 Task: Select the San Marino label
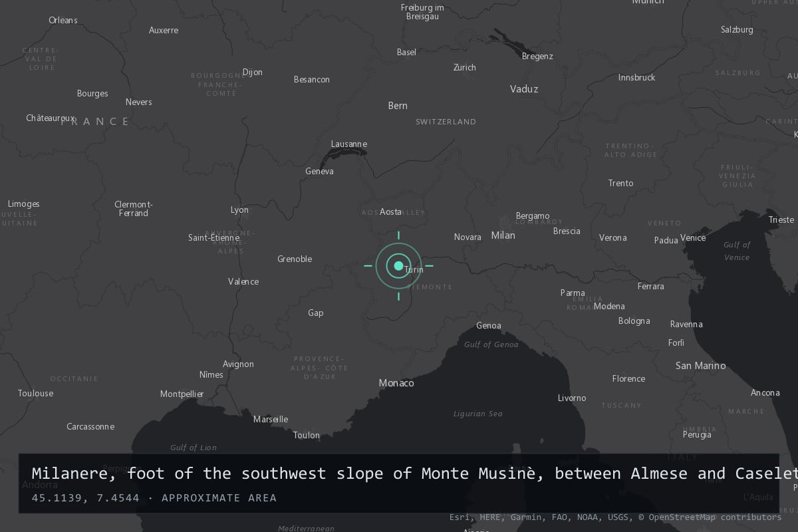click(700, 366)
